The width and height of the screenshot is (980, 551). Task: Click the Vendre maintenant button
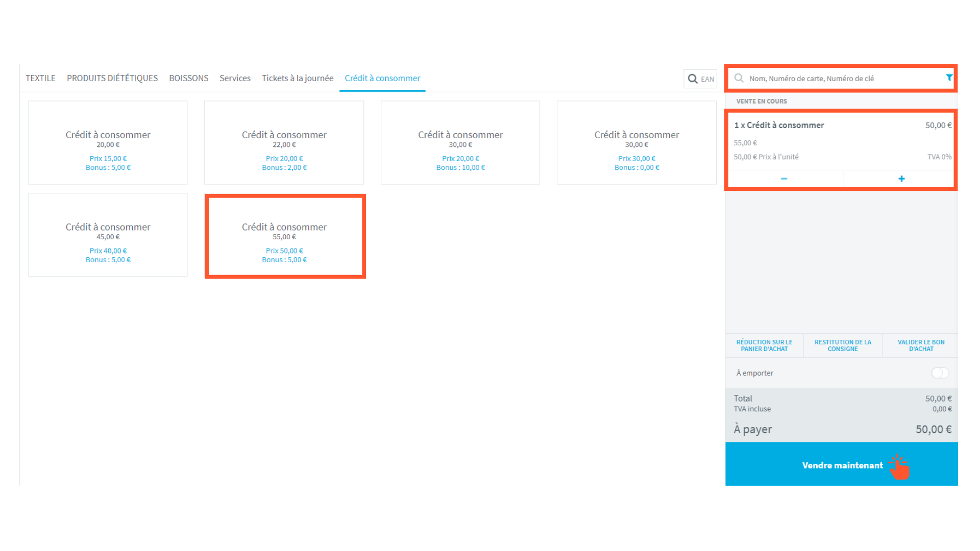click(x=842, y=464)
